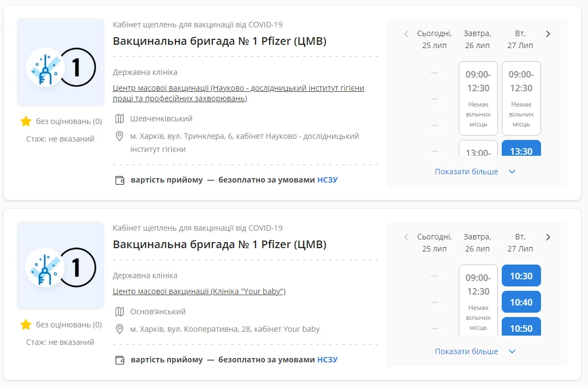Screen dimensions: 588x387
Task: Click chevron beside second card's "Показати більше"
Action: coord(512,351)
